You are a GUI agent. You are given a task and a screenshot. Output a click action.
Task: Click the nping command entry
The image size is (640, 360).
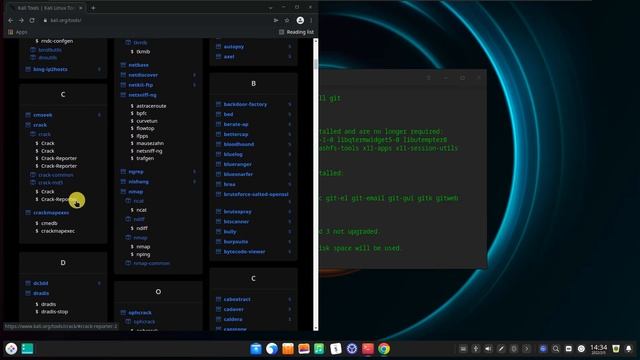tap(143, 255)
